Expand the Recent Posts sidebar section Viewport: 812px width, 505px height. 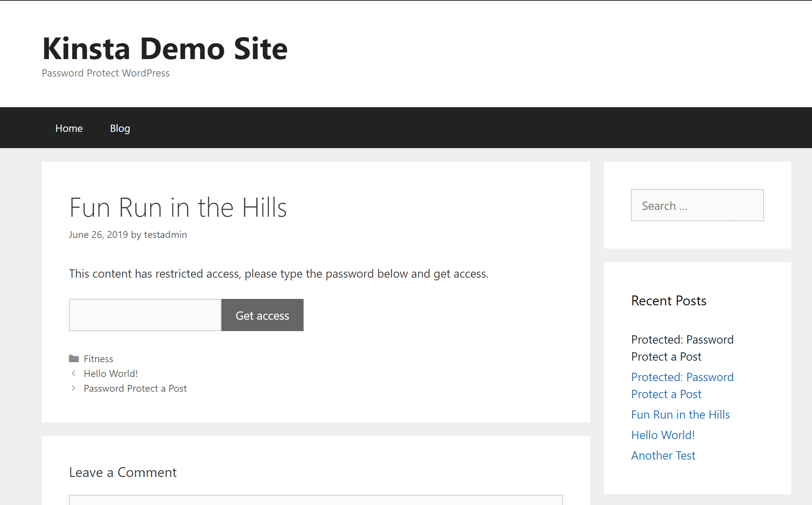(669, 301)
